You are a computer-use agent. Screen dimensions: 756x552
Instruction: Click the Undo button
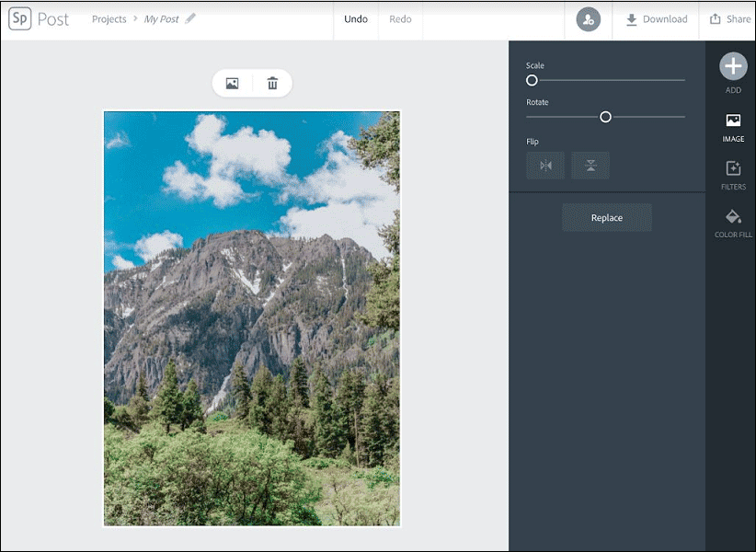[356, 18]
